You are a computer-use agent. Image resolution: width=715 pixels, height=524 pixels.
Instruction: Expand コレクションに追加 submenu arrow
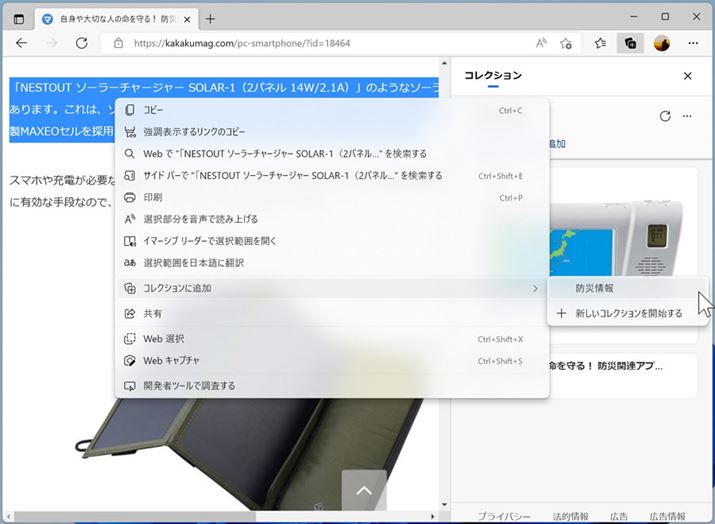point(535,289)
